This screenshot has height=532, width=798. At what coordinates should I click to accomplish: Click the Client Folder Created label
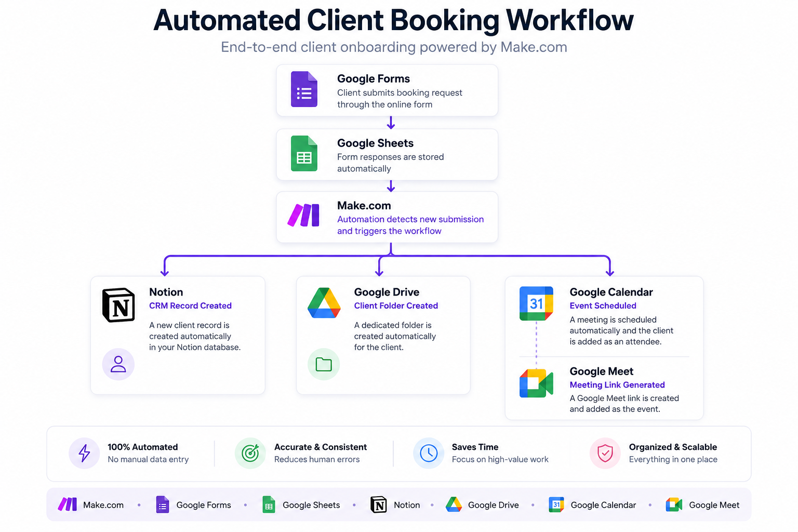(x=396, y=305)
